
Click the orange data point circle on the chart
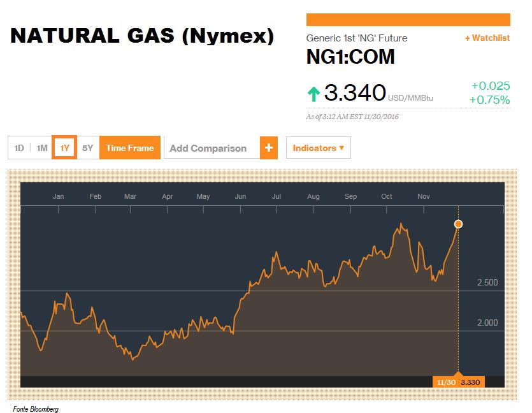(x=458, y=224)
